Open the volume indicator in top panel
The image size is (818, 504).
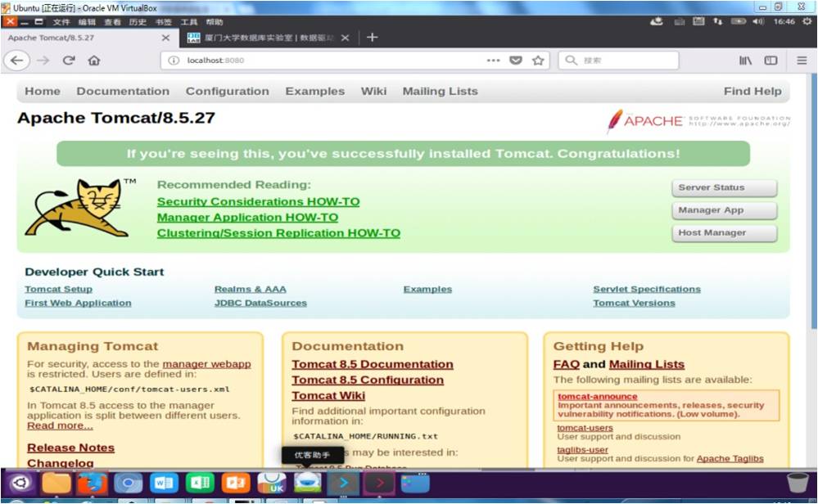(758, 21)
